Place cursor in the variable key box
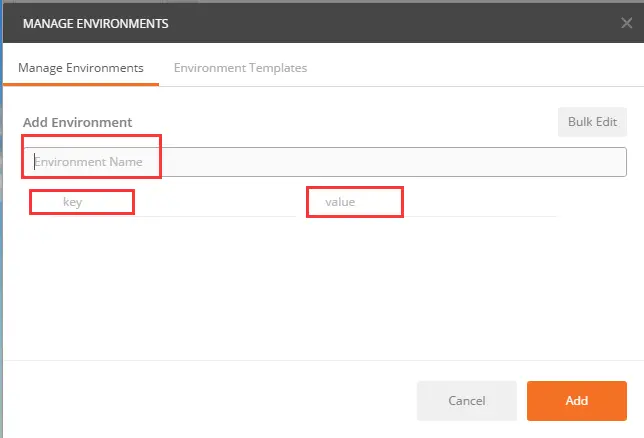 (150, 202)
